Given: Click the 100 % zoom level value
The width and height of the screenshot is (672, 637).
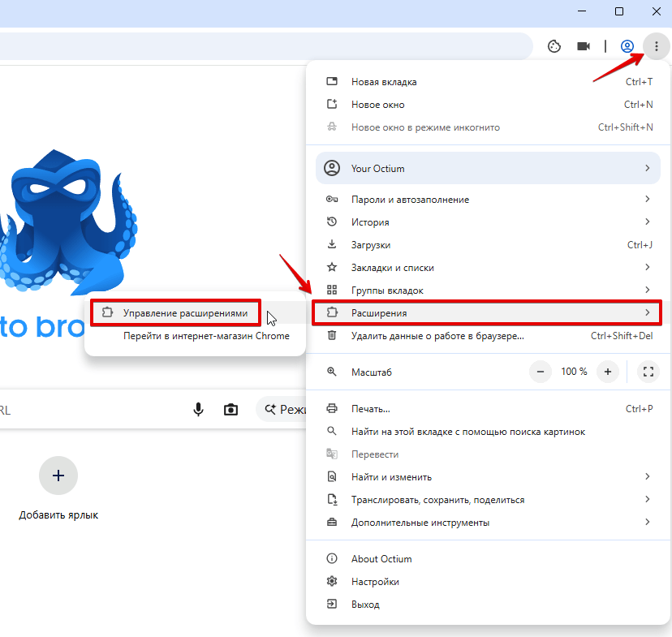Looking at the screenshot, I should [574, 372].
